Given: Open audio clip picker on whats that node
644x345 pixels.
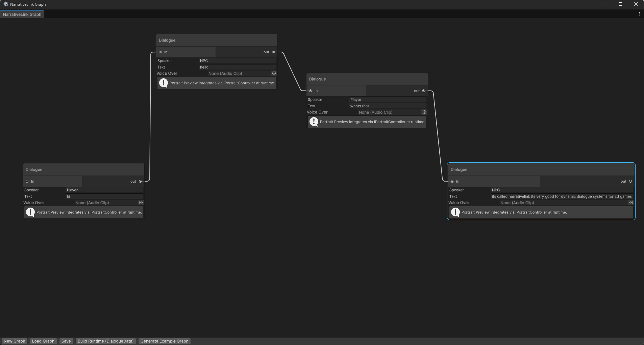Looking at the screenshot, I should point(424,112).
